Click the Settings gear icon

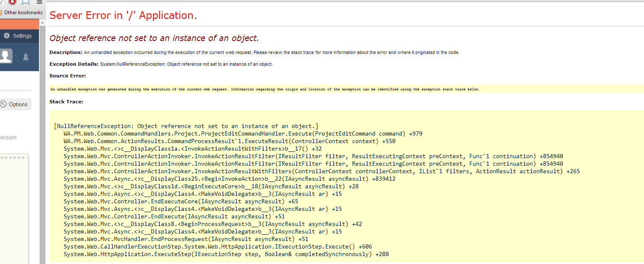(x=7, y=36)
